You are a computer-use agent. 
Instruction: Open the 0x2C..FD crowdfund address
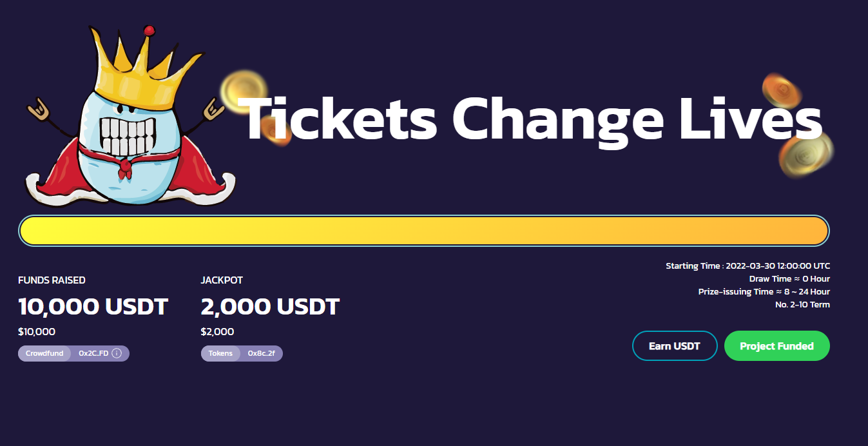pyautogui.click(x=93, y=353)
